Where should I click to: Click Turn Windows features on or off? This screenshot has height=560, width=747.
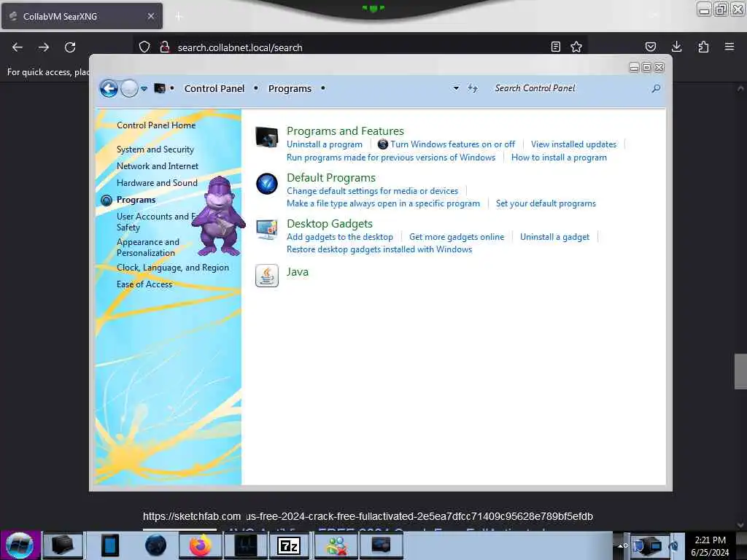(x=452, y=144)
